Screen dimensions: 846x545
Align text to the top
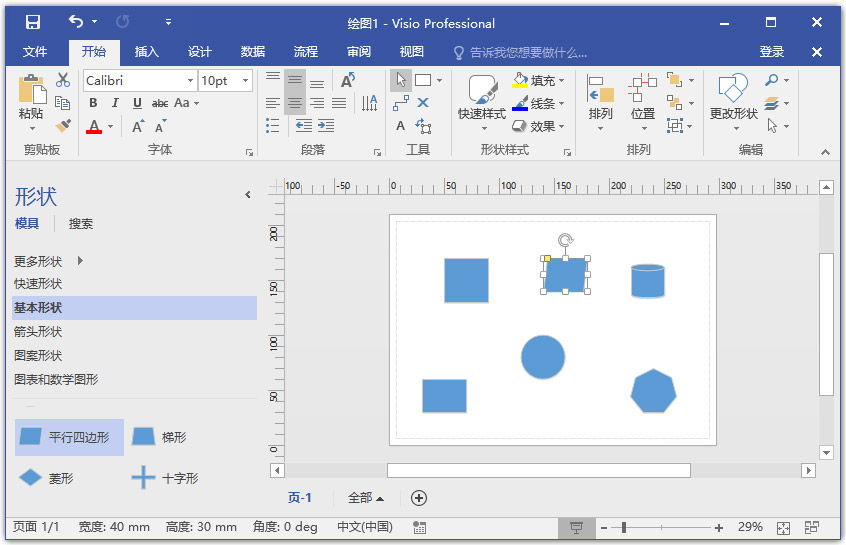pos(273,79)
